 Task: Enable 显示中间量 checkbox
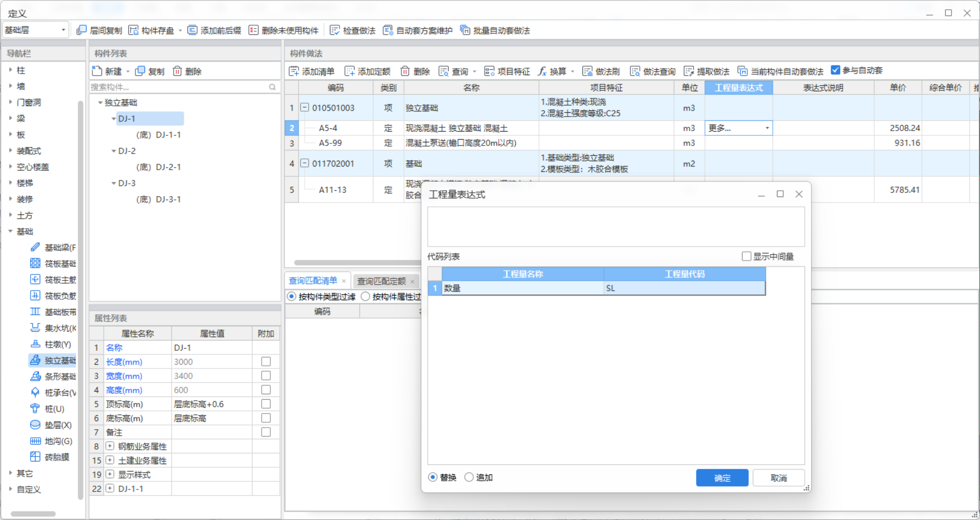(746, 256)
